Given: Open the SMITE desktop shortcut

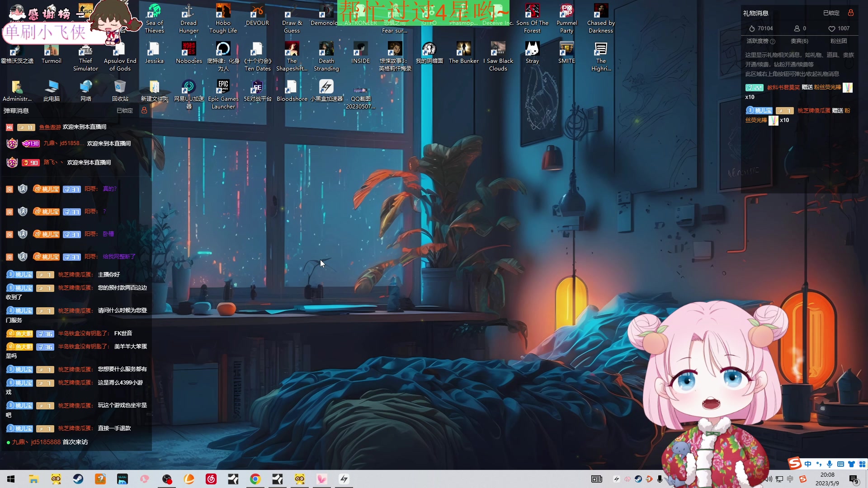Looking at the screenshot, I should [566, 53].
